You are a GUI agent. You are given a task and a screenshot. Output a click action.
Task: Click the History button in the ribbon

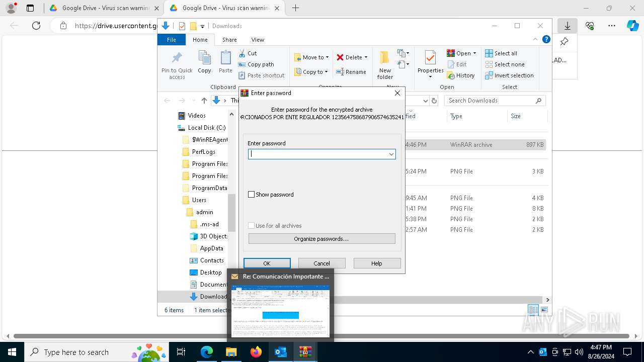tap(461, 75)
